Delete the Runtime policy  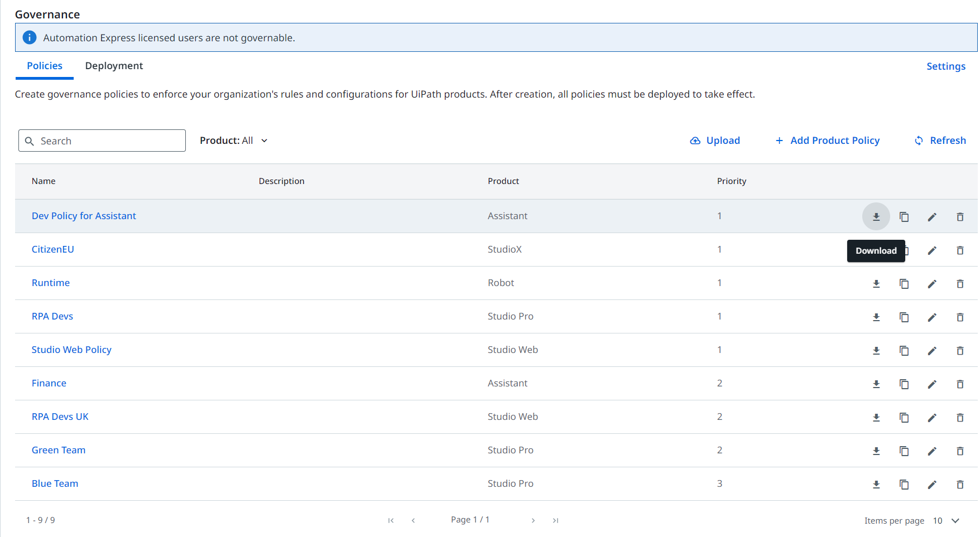(x=960, y=283)
